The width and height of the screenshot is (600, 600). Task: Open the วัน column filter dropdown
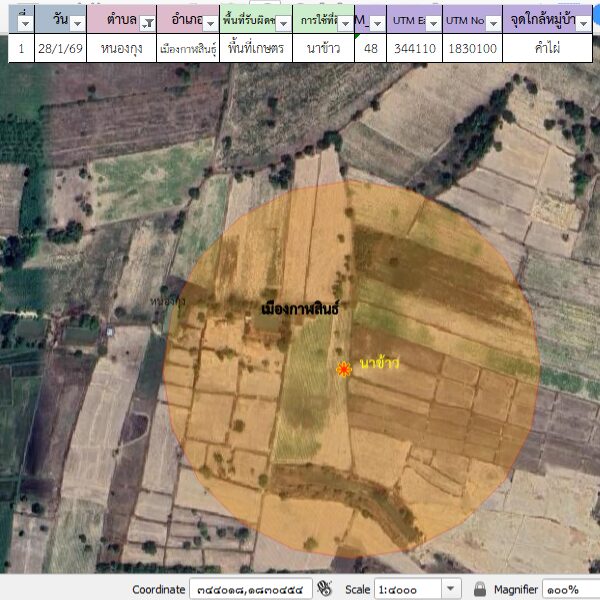pos(76,22)
